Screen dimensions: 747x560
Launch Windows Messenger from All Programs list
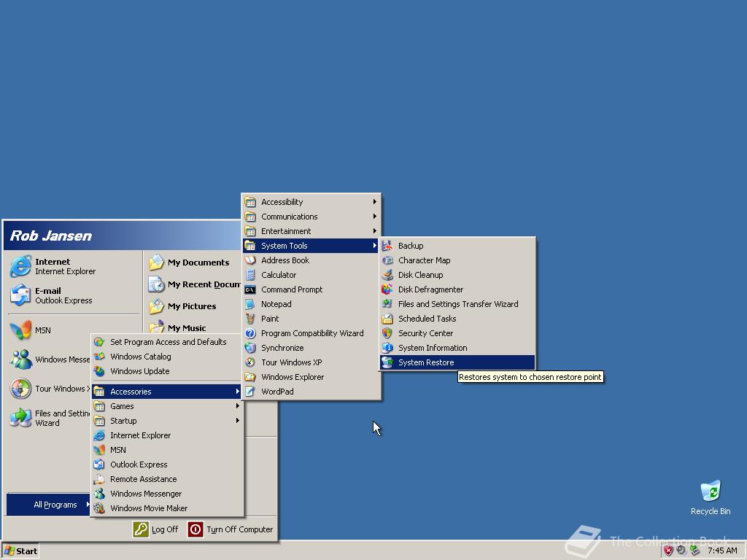(x=167, y=494)
